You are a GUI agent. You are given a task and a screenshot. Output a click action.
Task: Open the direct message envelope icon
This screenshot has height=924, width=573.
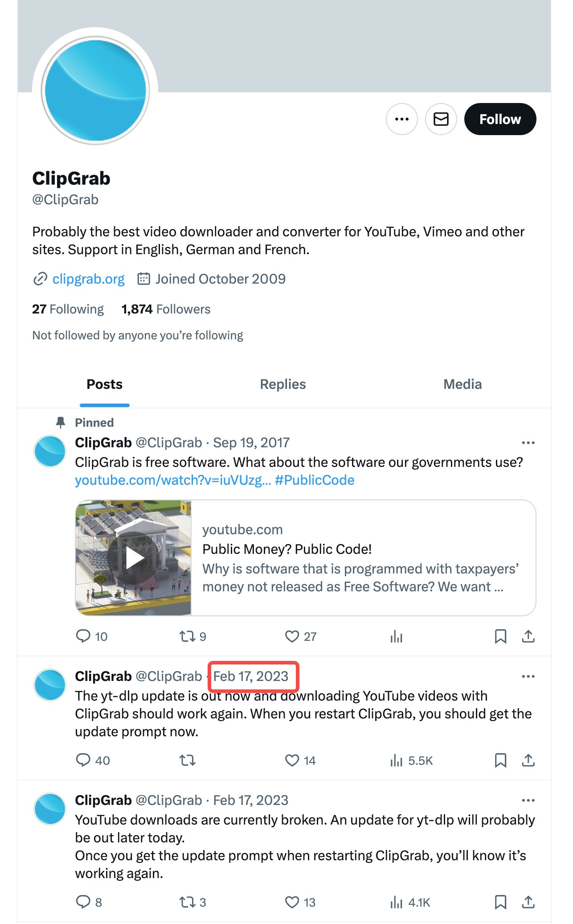[x=441, y=119]
